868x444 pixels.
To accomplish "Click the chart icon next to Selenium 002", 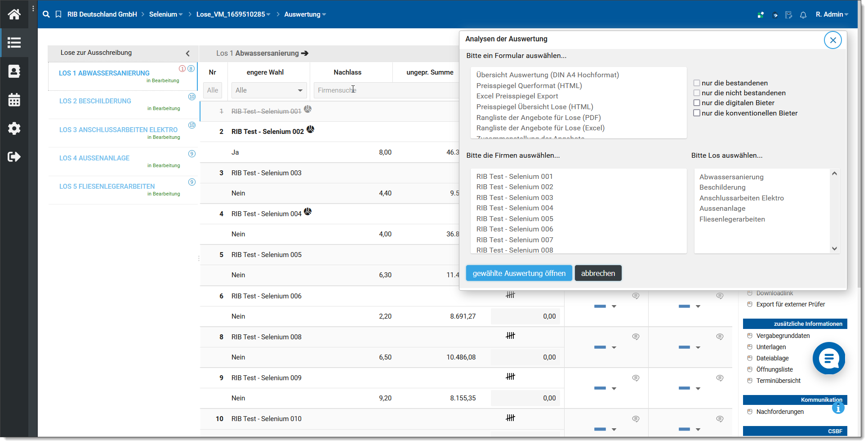I will [x=311, y=129].
